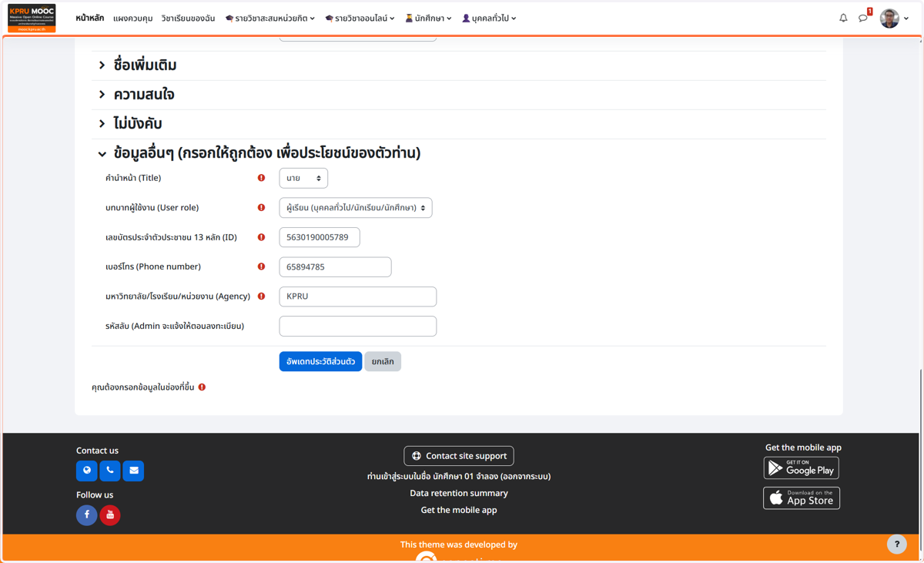Click the KPRU MOOC logo
The image size is (924, 563).
pyautogui.click(x=32, y=18)
